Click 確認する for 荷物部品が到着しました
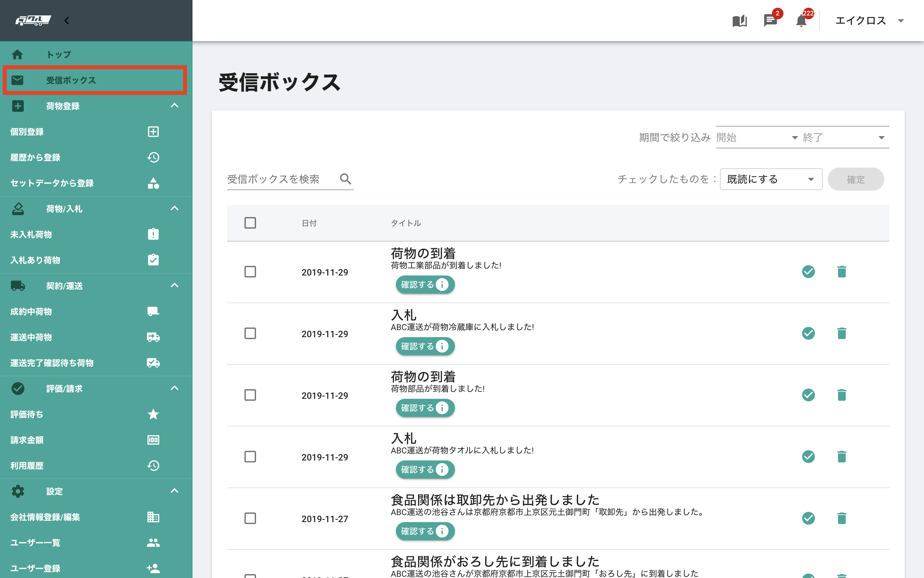This screenshot has width=924, height=578. click(x=425, y=408)
